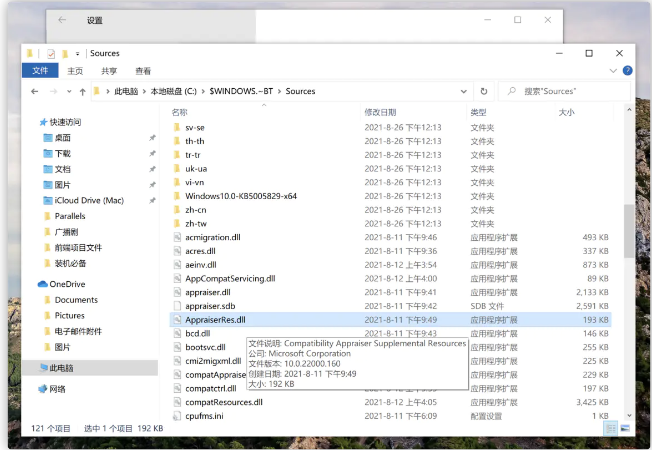
Task: Open Explorer help via question mark icon
Action: (x=626, y=71)
